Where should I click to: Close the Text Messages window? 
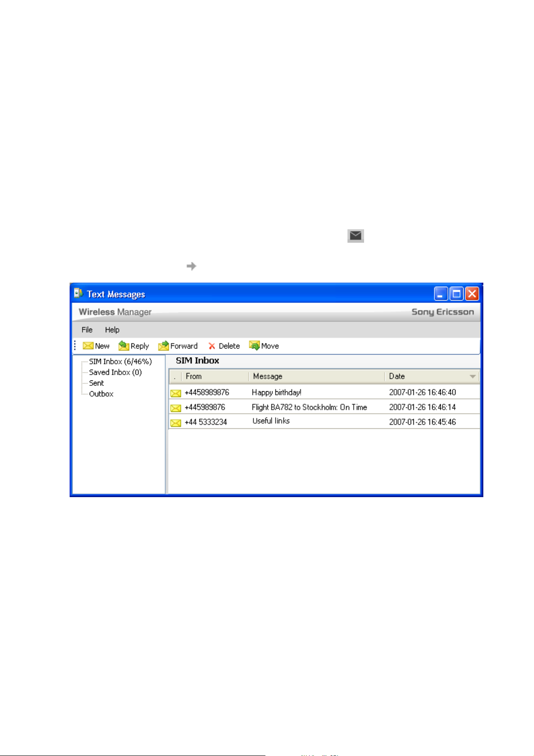click(x=472, y=294)
